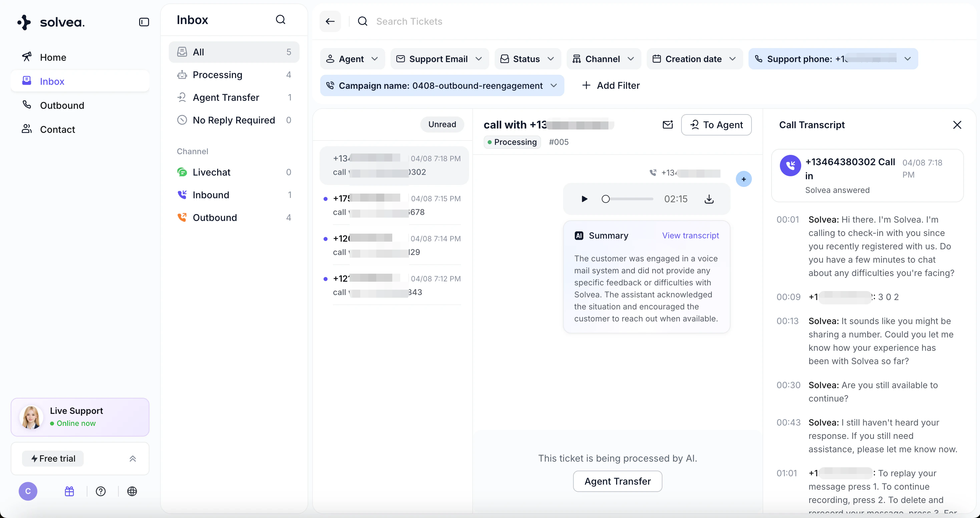980x518 pixels.
Task: Expand the Free trial panel chevron
Action: (x=133, y=459)
